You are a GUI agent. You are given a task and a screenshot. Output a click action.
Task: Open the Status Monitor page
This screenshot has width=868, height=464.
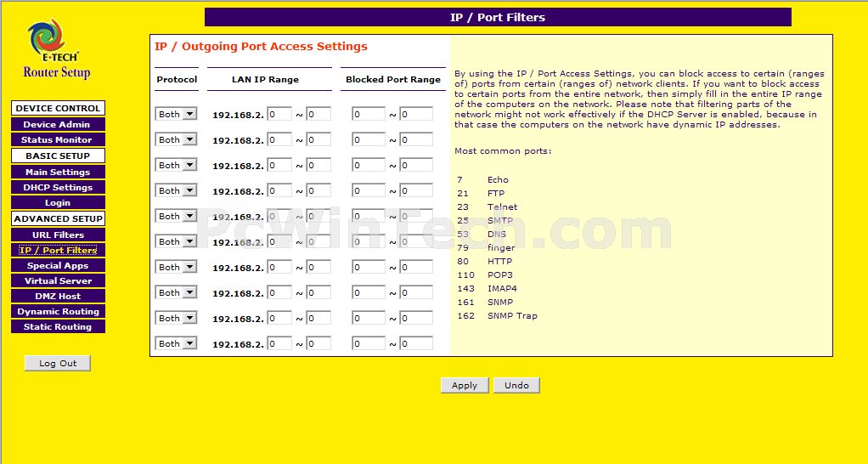58,140
